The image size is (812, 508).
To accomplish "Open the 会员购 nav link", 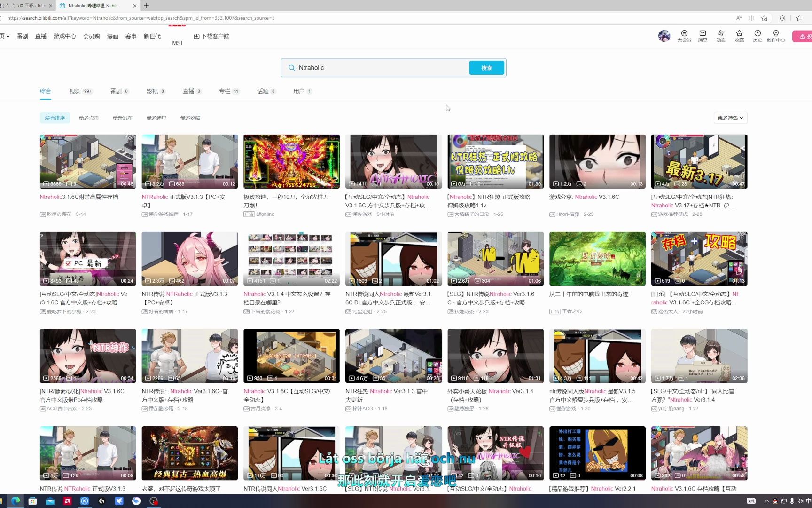I will 92,36.
